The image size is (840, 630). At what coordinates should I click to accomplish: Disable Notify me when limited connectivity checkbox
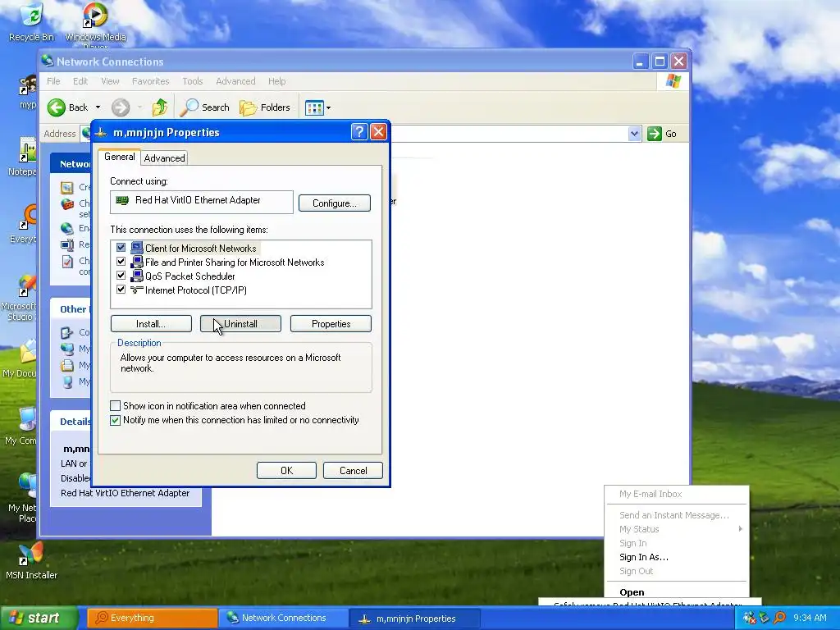115,420
